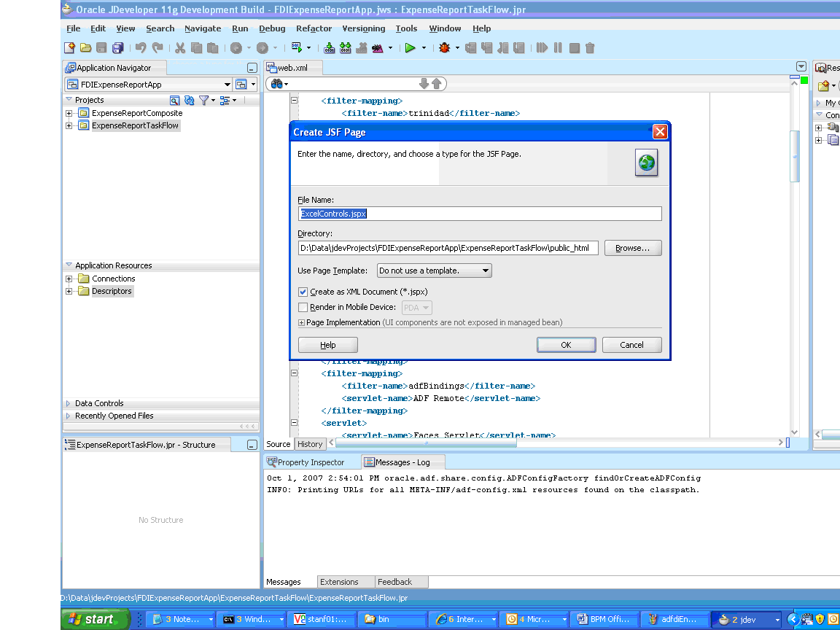The height and width of the screenshot is (630, 840).
Task: Click the green Run arrow icon
Action: (x=411, y=48)
